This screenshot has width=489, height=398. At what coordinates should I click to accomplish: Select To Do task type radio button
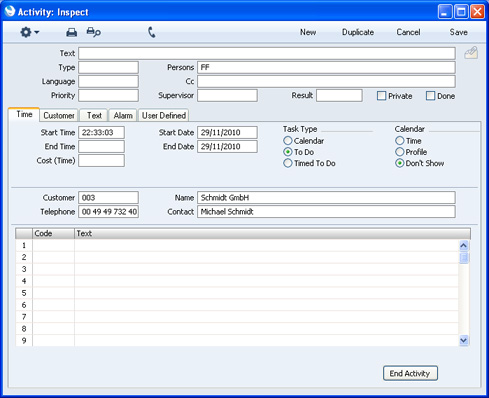[288, 152]
